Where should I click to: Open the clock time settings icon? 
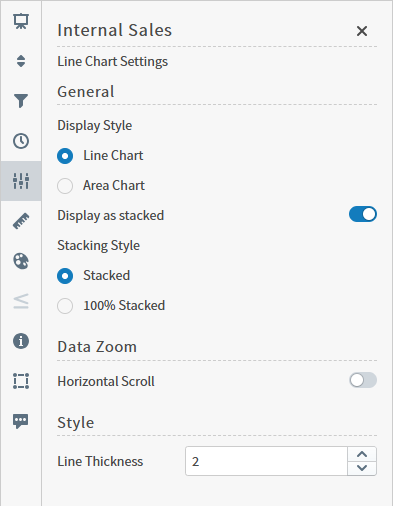(x=21, y=141)
